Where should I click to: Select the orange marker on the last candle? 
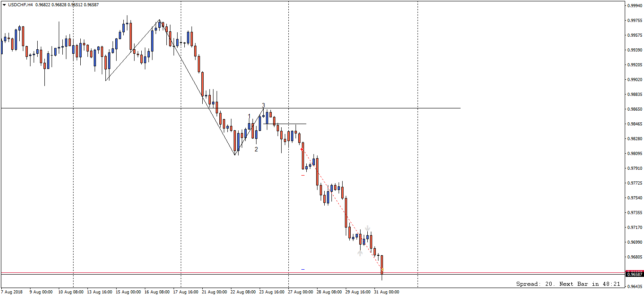[382, 270]
